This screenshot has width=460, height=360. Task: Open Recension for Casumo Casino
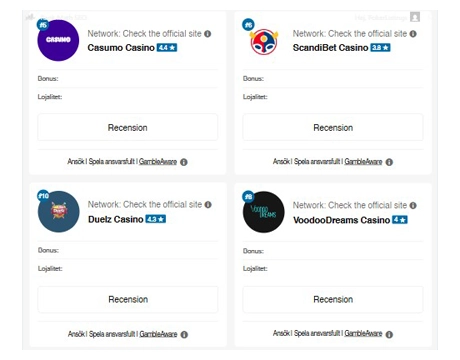[128, 127]
